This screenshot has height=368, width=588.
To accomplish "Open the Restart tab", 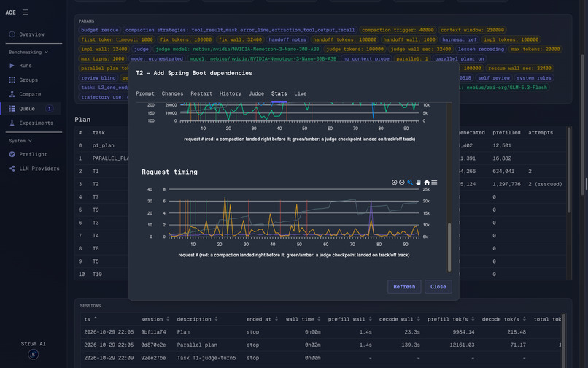I will [201, 93].
